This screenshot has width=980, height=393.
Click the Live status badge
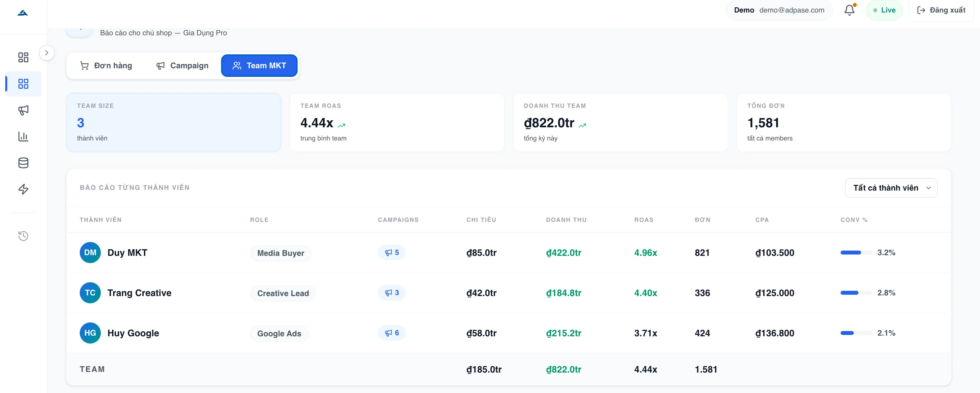884,10
